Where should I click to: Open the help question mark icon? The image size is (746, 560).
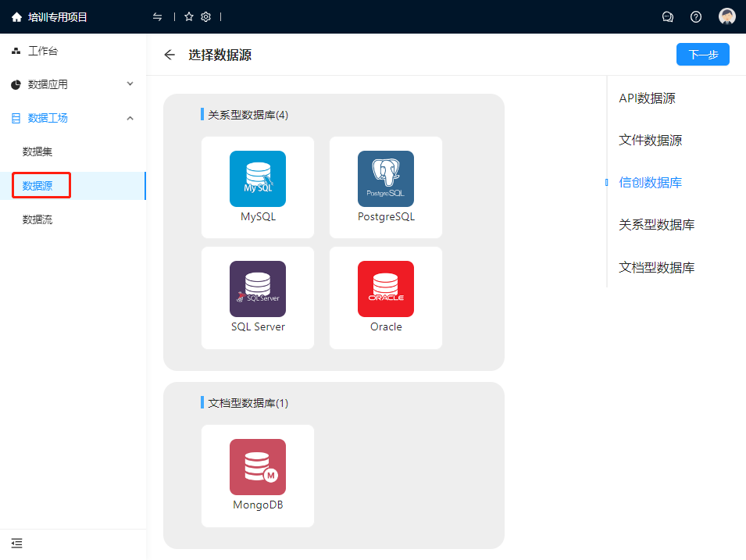(696, 16)
